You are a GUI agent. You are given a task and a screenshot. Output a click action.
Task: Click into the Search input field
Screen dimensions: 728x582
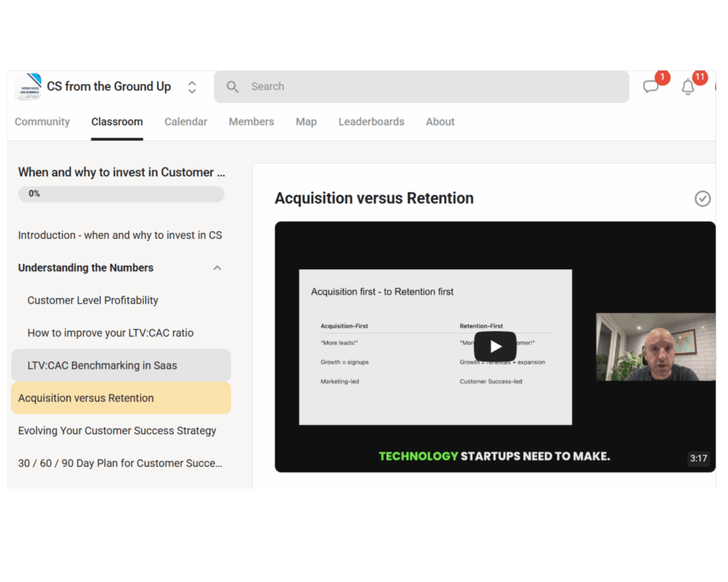point(427,87)
